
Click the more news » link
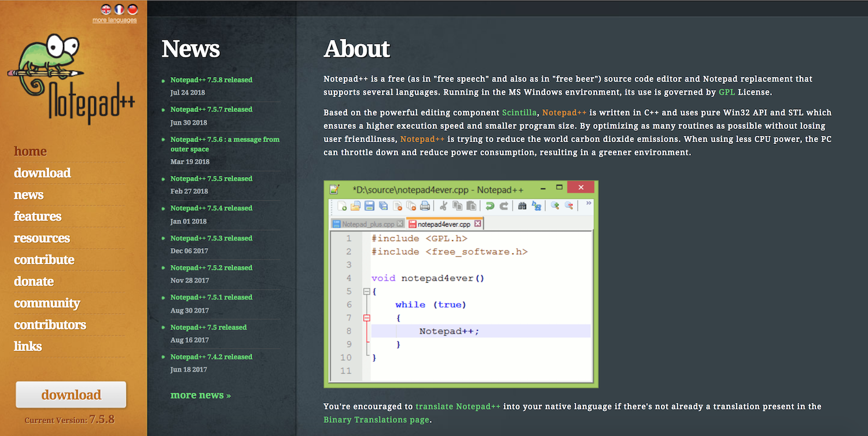pyautogui.click(x=200, y=396)
